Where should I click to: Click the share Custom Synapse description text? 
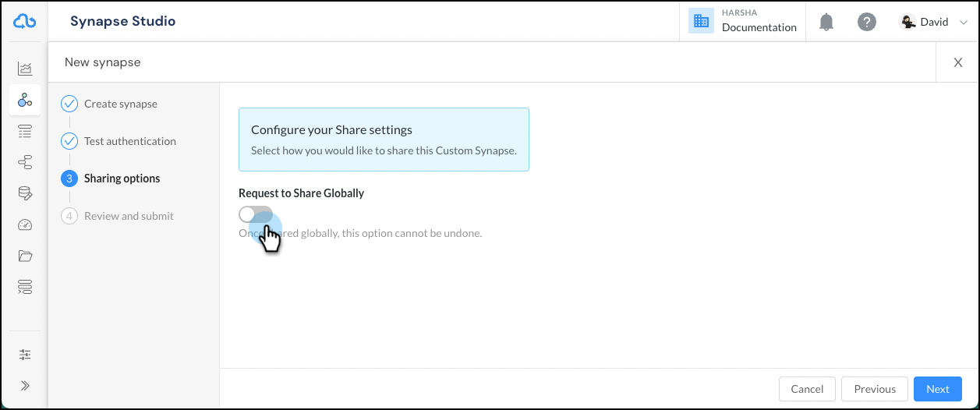(x=384, y=150)
